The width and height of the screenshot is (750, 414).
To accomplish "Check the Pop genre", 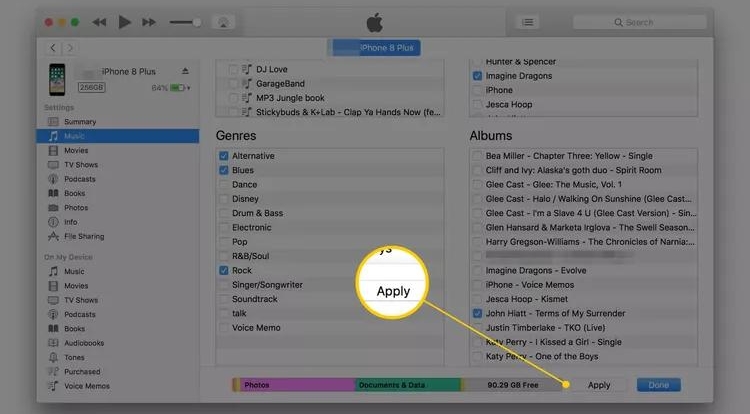I will pos(223,242).
